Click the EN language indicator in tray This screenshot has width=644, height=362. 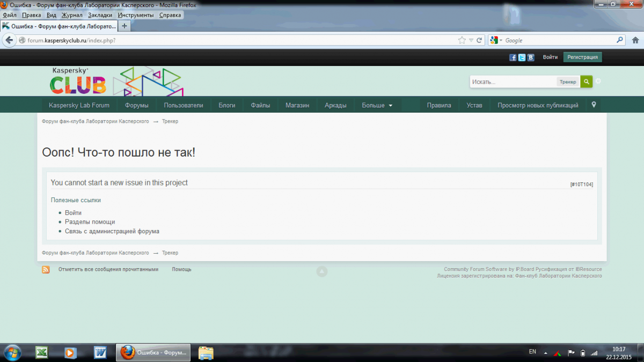(532, 352)
